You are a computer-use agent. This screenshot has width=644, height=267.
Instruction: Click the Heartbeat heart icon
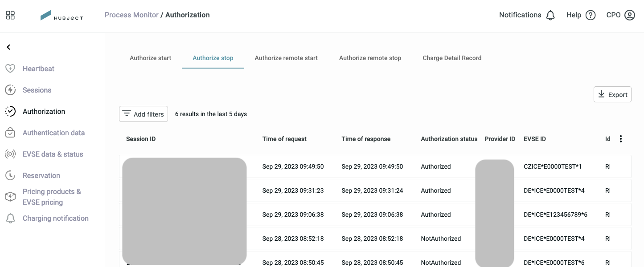click(x=10, y=69)
